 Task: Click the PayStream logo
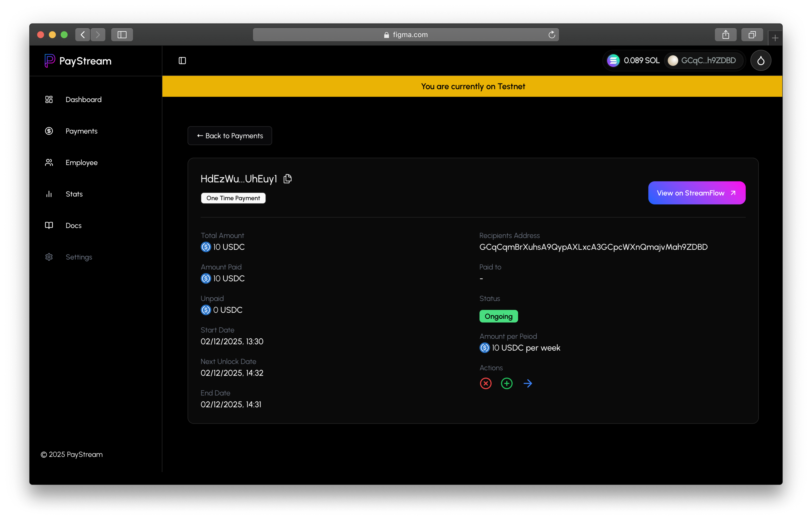pos(78,61)
